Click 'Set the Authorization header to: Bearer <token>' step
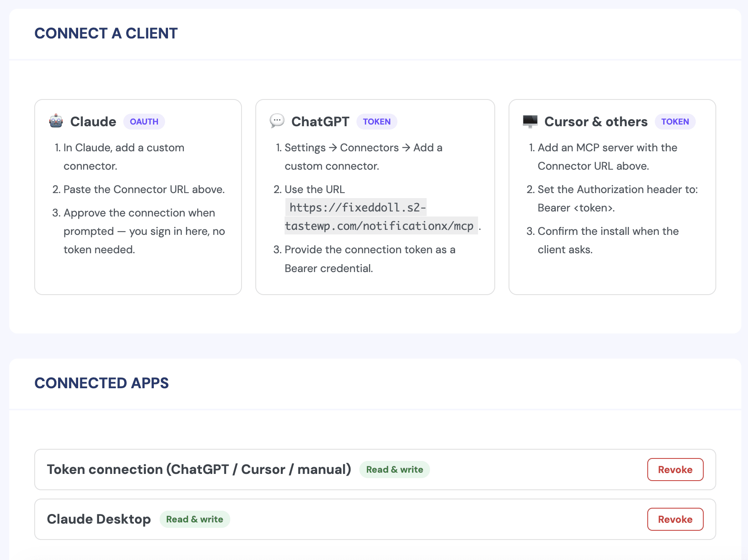The width and height of the screenshot is (748, 560). (x=618, y=199)
